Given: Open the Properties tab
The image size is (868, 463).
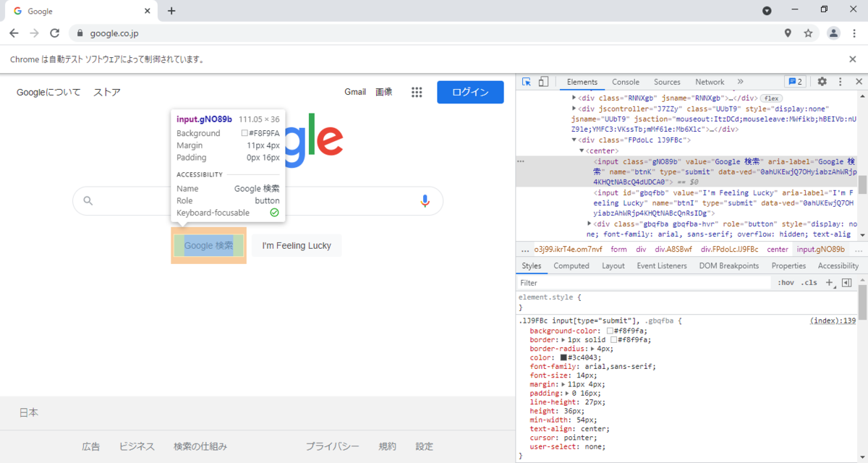Looking at the screenshot, I should click(788, 266).
